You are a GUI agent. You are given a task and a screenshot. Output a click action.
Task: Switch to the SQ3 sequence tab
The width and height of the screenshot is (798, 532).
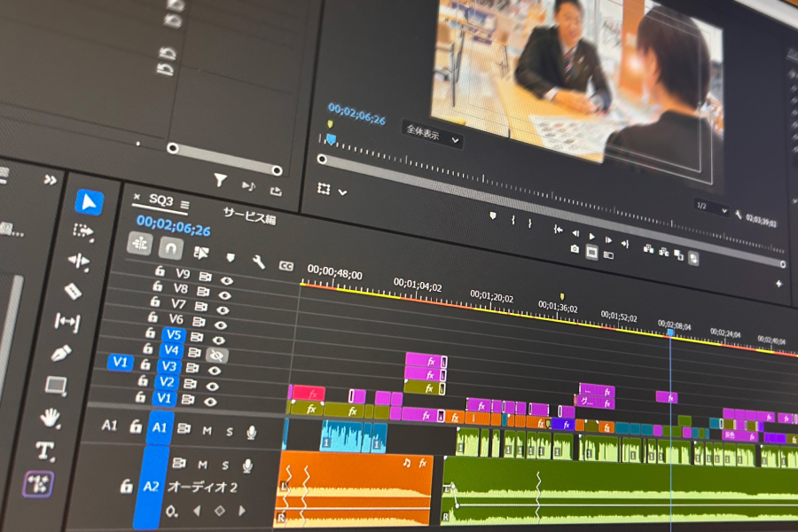point(160,200)
